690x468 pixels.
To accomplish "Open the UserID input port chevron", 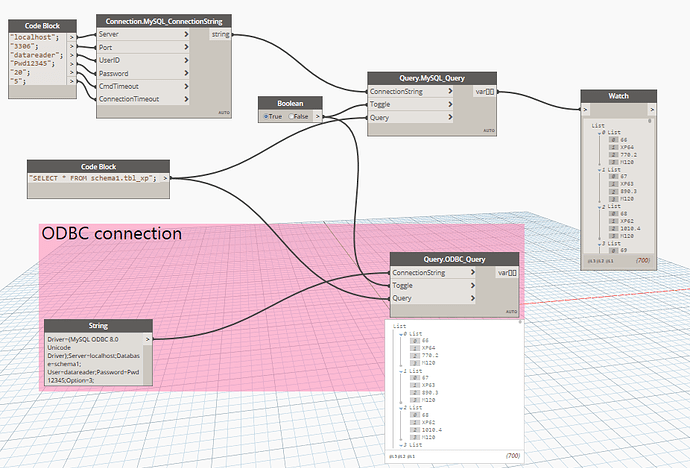I will pyautogui.click(x=186, y=60).
